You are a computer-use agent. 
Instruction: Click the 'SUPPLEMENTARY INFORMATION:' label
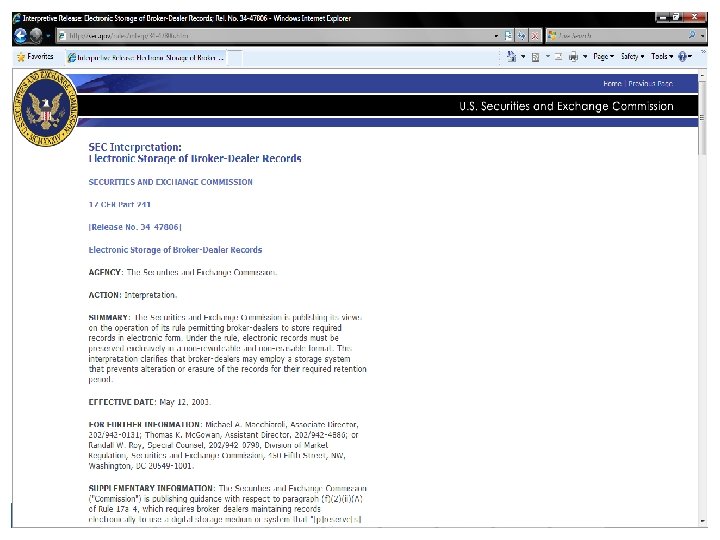[x=152, y=488]
